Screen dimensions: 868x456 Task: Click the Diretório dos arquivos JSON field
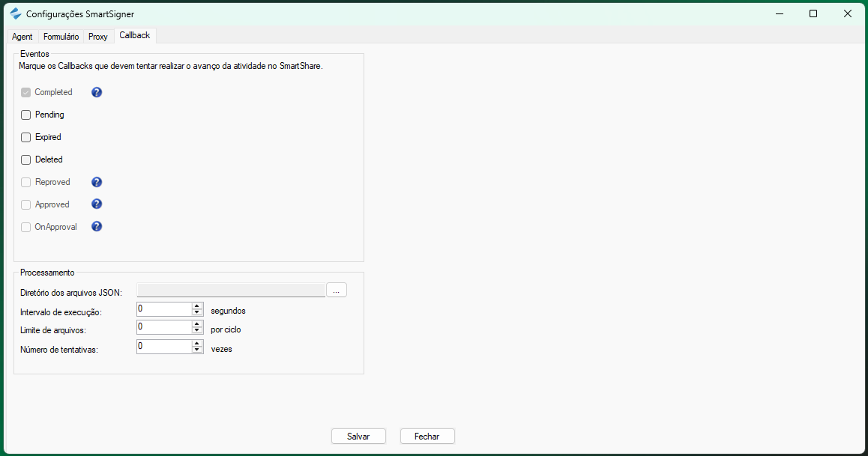[231, 291]
